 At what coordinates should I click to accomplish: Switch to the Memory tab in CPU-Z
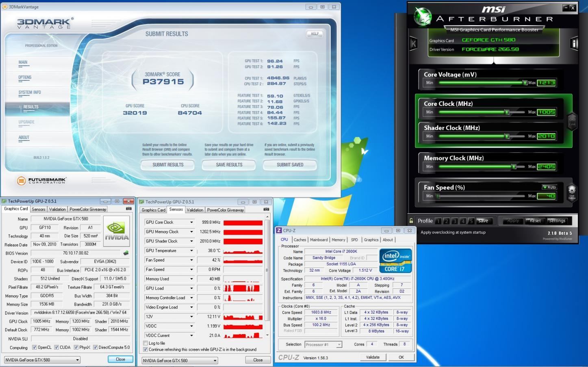click(x=338, y=240)
